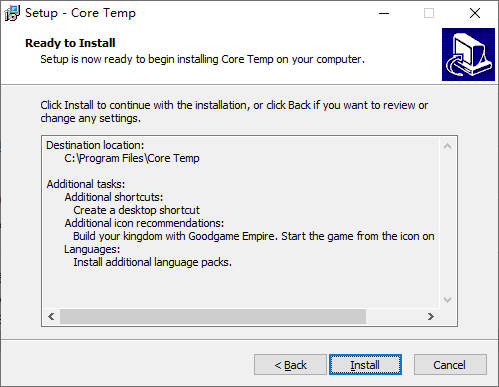This screenshot has height=387, width=499.
Task: Click the horizontal scrollbar right arrow
Action: (x=431, y=316)
